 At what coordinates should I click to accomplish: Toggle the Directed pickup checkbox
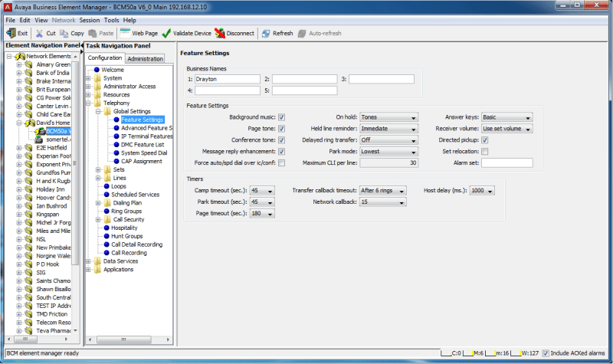[485, 140]
